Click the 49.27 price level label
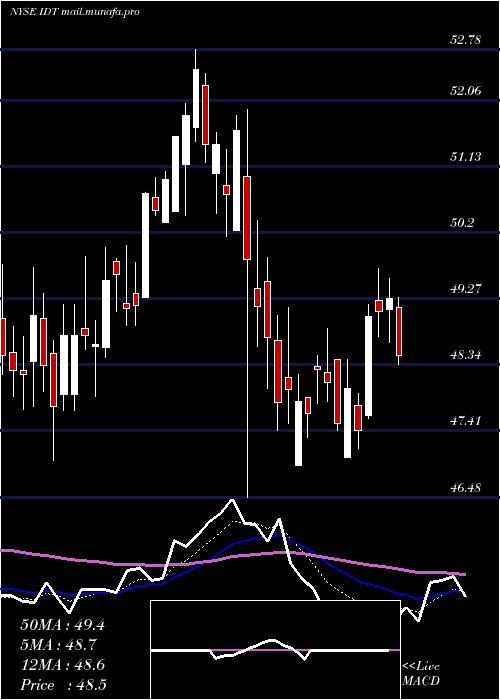This screenshot has height=700, width=500. pos(465,289)
